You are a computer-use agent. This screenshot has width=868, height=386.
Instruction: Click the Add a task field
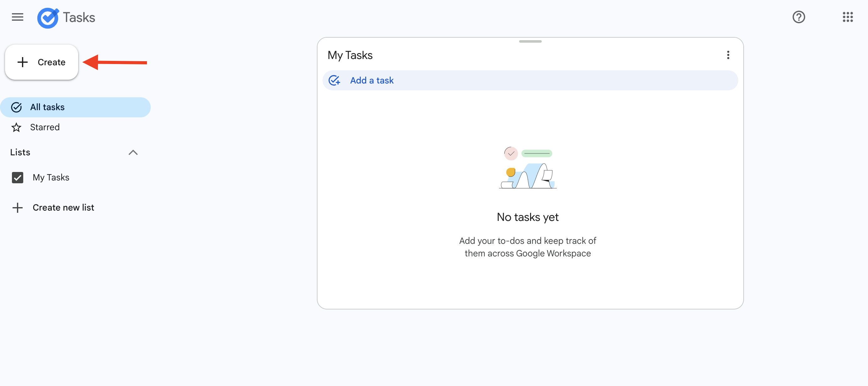click(530, 81)
